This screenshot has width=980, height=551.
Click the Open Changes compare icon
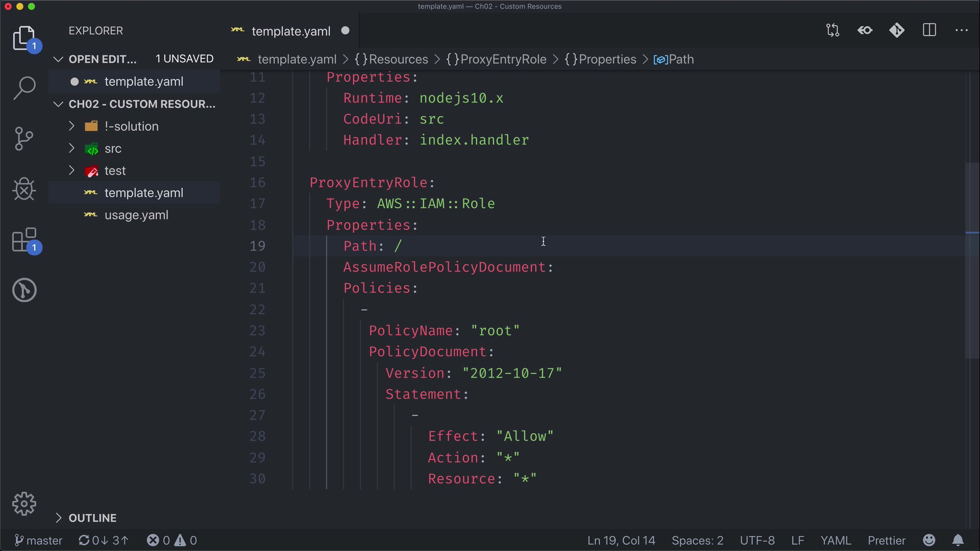[832, 31]
